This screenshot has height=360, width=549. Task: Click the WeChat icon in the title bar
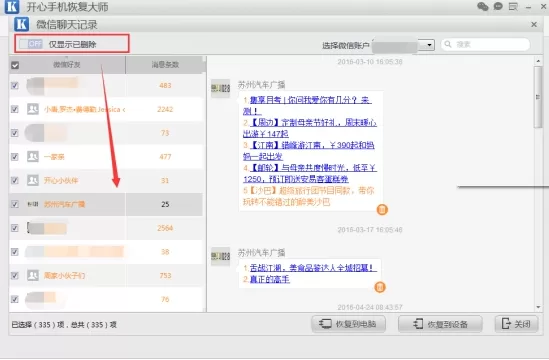pos(483,6)
